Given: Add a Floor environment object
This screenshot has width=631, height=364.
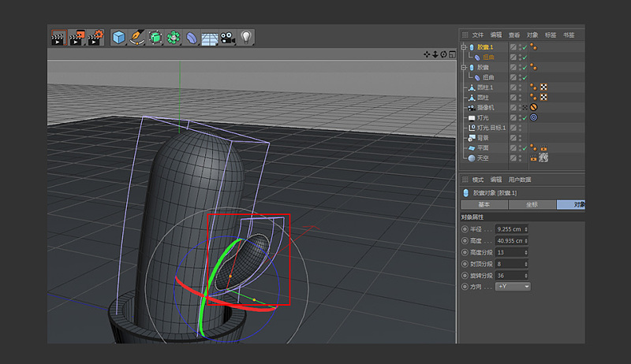Looking at the screenshot, I should point(210,37).
